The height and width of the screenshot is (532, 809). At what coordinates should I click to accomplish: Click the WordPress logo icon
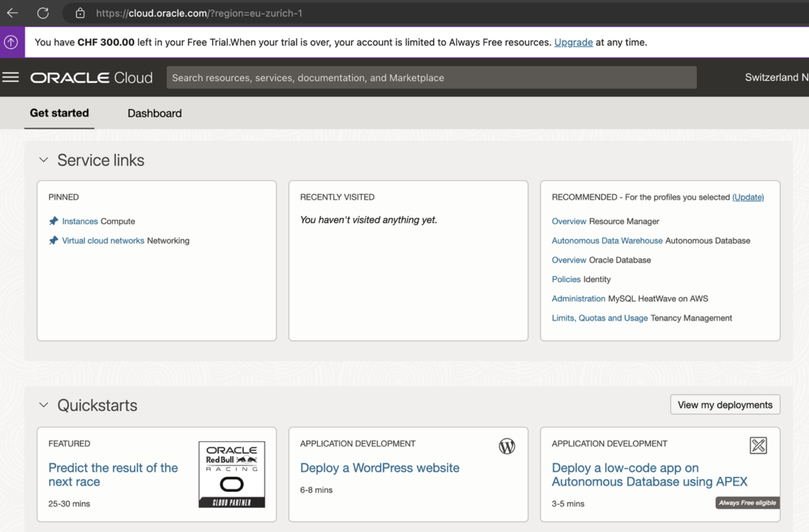coord(507,446)
